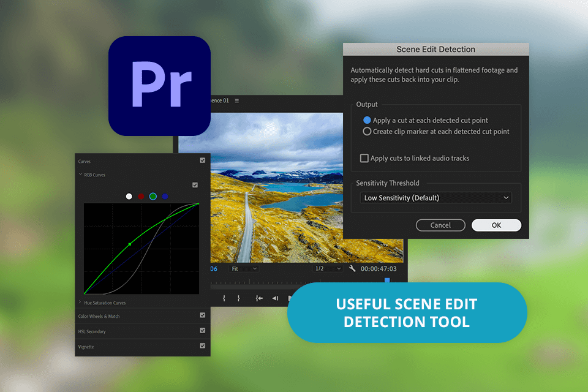The image size is (588, 392).
Task: Click the Mark In button
Action: tap(224, 298)
